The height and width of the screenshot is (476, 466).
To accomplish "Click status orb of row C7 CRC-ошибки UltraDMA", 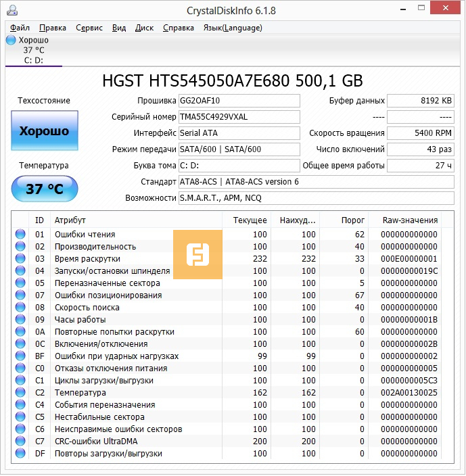I will (20, 441).
